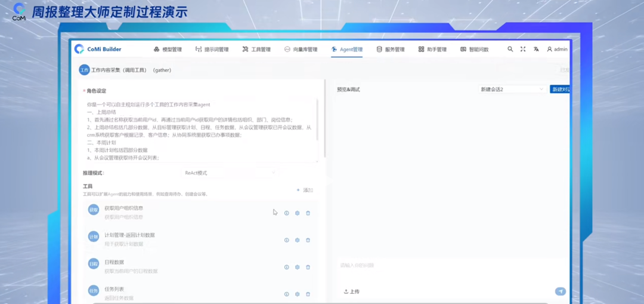Expand the 推理模式 ReAct模式 dropdown
This screenshot has height=304, width=644.
230,173
